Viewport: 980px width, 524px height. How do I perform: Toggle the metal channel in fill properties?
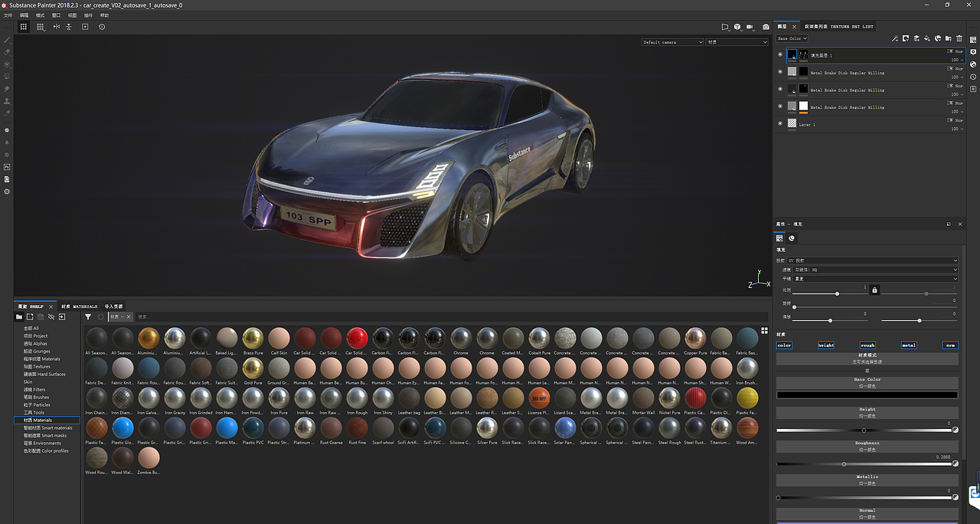(908, 345)
